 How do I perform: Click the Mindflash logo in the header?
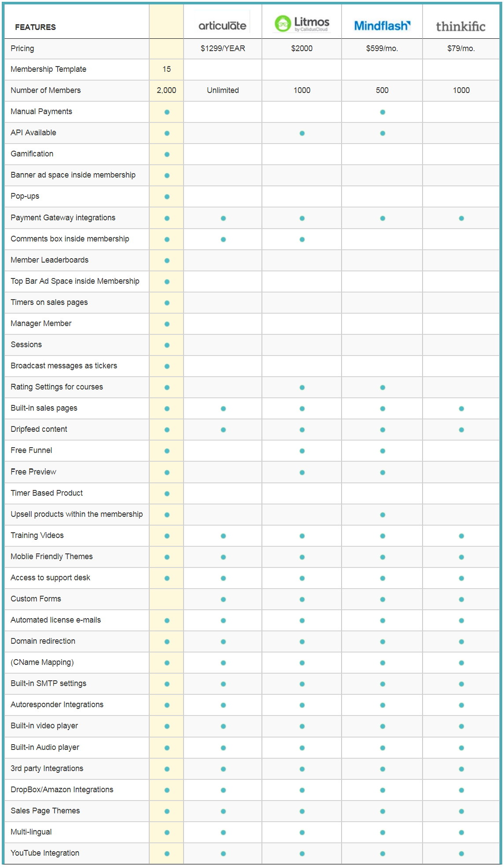[x=382, y=26]
